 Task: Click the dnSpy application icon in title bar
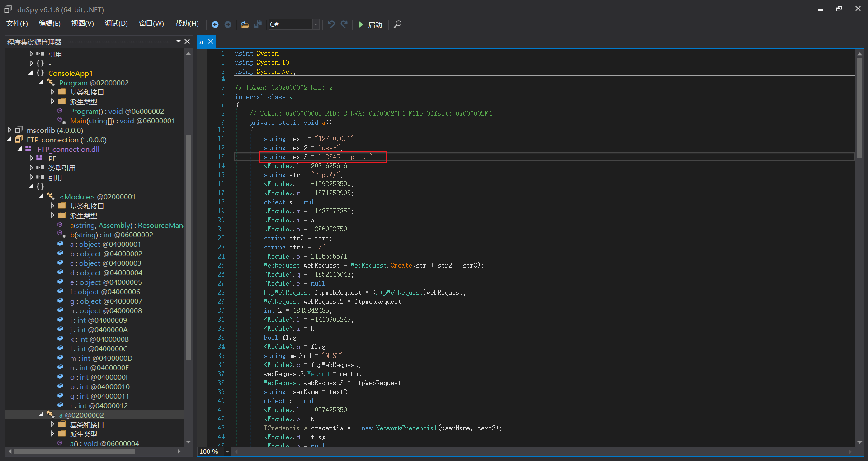[8, 9]
